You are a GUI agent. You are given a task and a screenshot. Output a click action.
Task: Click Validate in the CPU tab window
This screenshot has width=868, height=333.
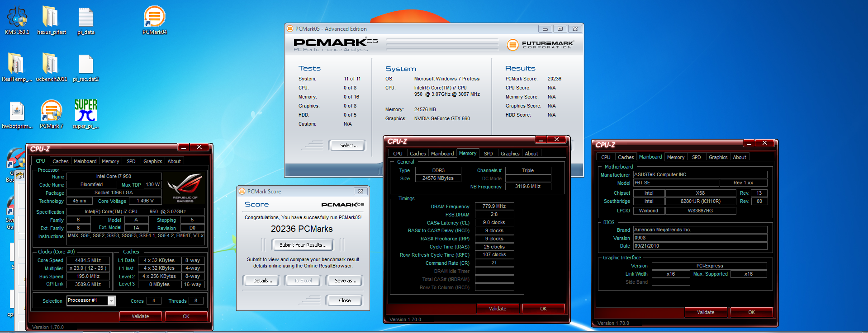pos(140,316)
